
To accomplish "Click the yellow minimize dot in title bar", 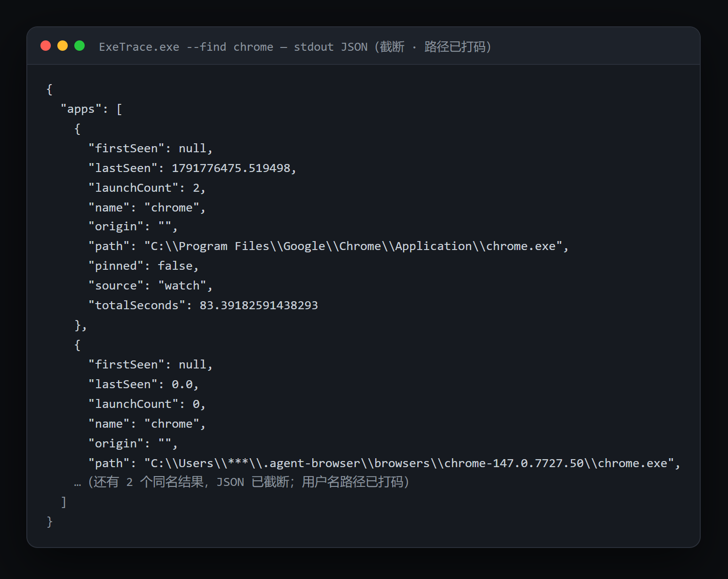I will pyautogui.click(x=63, y=46).
